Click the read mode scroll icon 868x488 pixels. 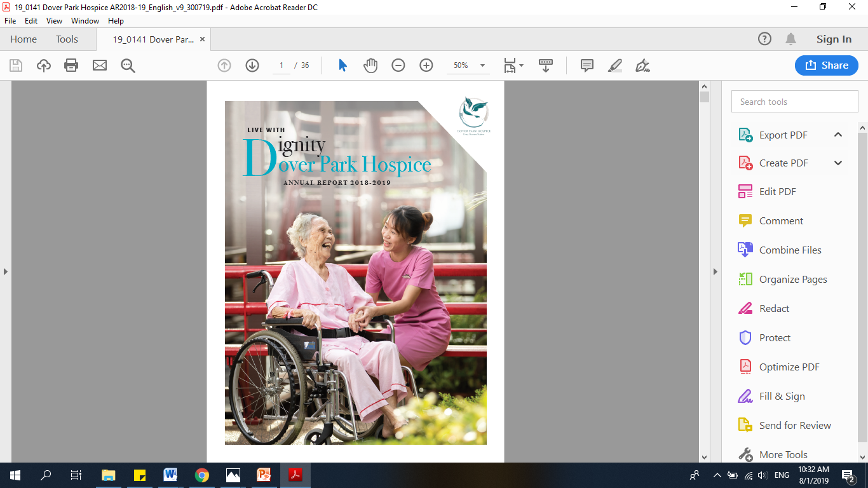click(546, 65)
